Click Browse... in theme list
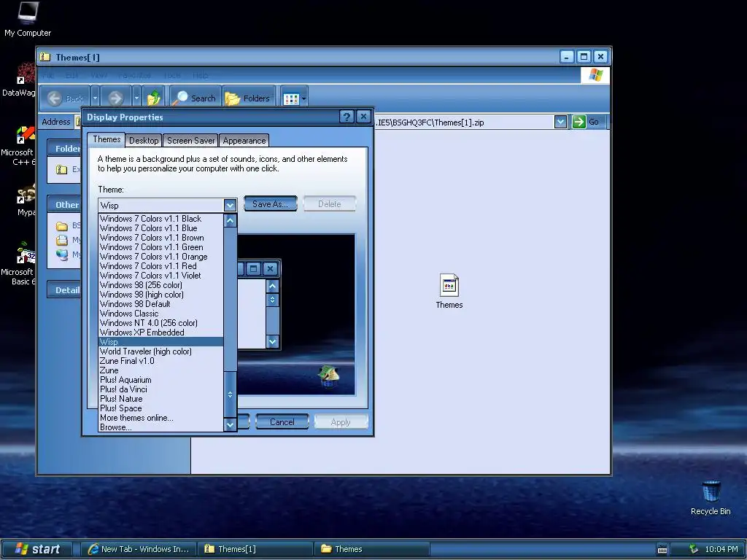The width and height of the screenshot is (747, 560). (160, 427)
